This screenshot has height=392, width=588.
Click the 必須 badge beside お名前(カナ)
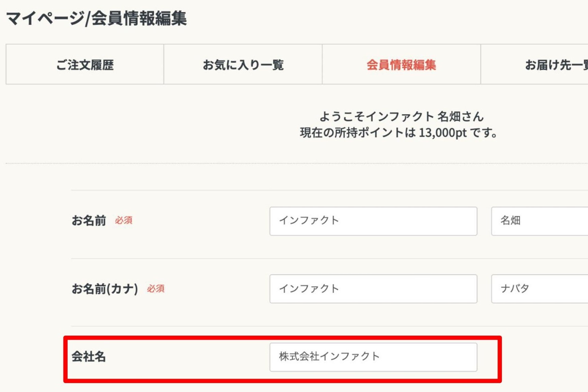(156, 289)
